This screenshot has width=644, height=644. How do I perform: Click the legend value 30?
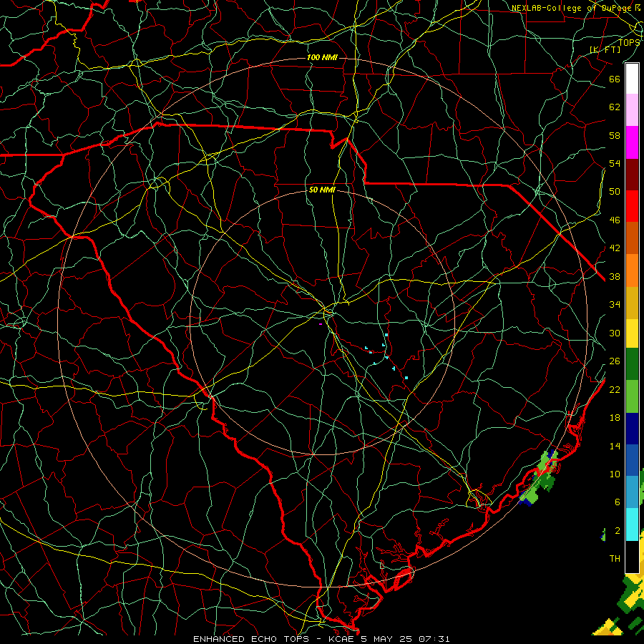pyautogui.click(x=615, y=333)
